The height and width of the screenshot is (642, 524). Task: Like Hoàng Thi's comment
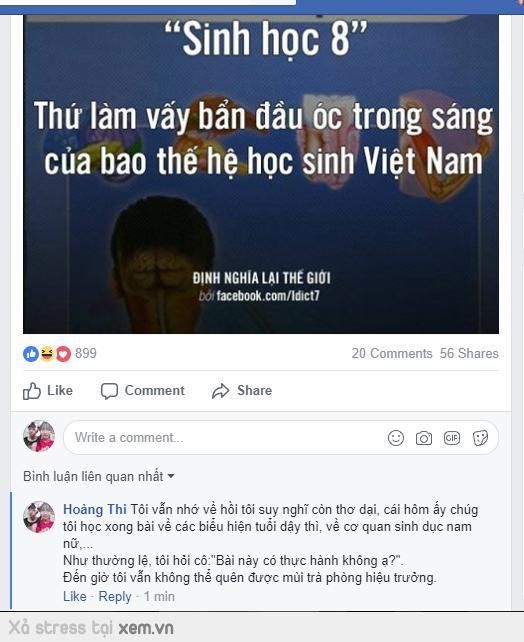coord(75,597)
